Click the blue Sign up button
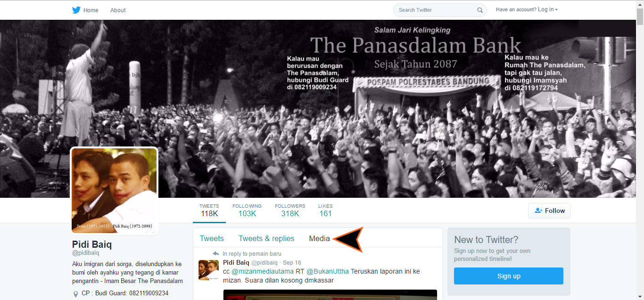The image size is (644, 300). [x=509, y=276]
